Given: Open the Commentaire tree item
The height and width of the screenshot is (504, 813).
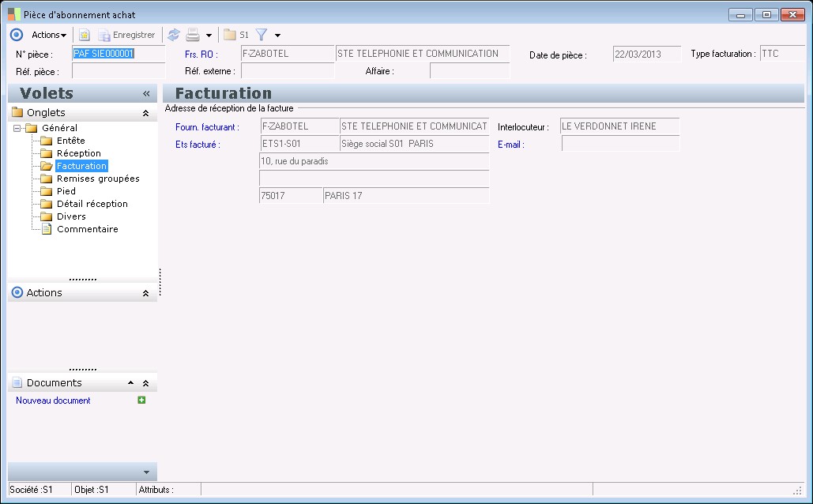Looking at the screenshot, I should pos(88,229).
